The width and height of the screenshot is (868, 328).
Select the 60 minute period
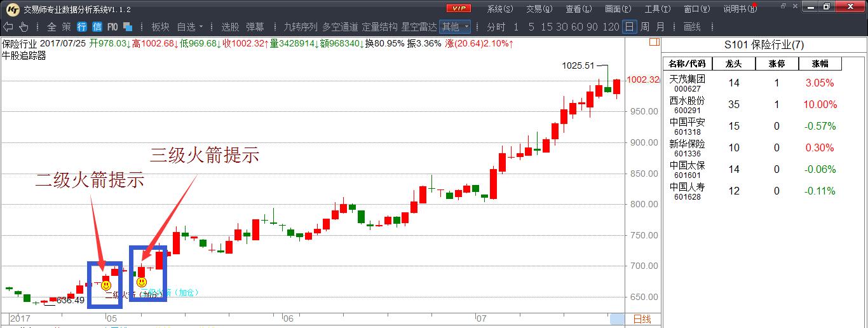577,27
